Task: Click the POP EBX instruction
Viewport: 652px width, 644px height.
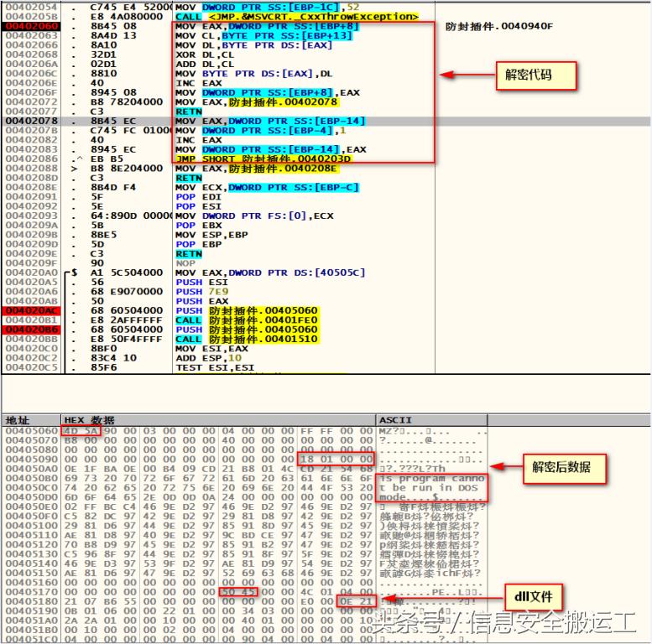Action: (x=198, y=226)
